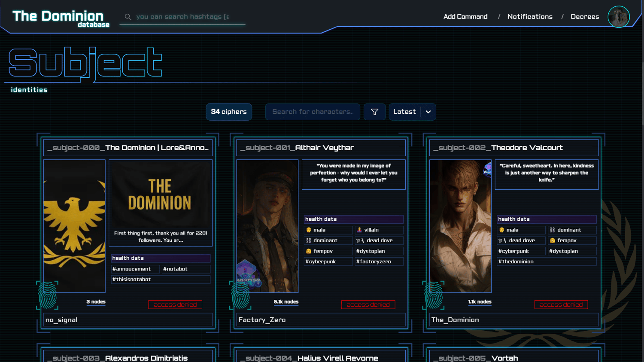
Task: Click health data header on Althair Veythar card
Action: tap(354, 219)
